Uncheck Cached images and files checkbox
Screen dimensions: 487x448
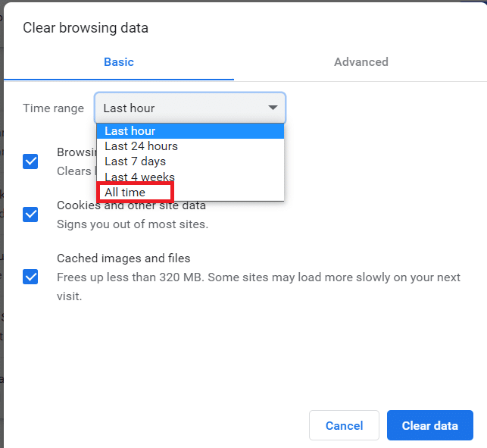click(30, 277)
